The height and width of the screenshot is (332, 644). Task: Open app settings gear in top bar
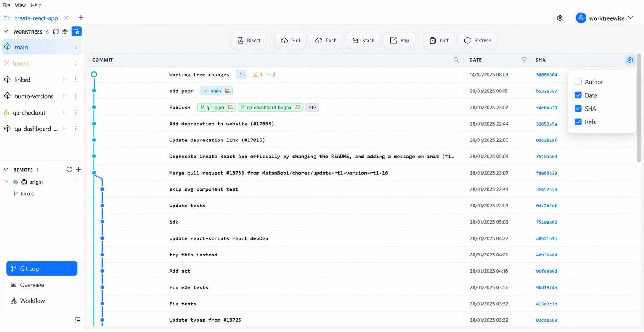pos(560,18)
